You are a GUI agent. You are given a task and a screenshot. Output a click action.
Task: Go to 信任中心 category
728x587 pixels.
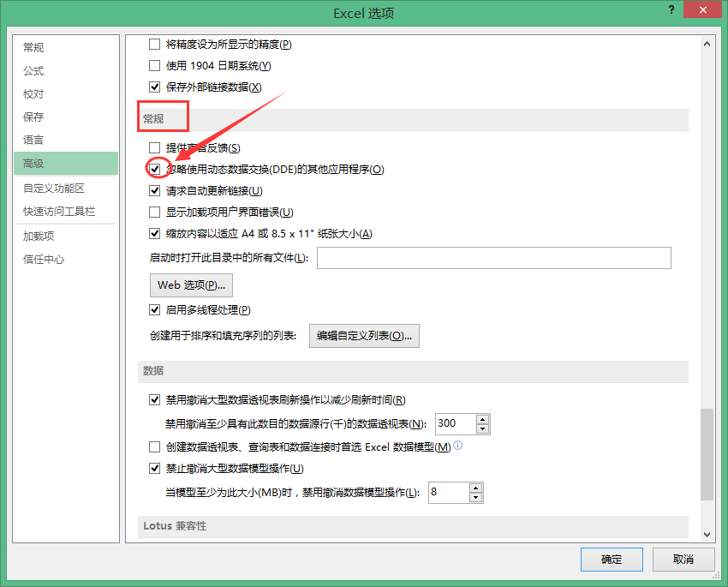pyautogui.click(x=66, y=259)
